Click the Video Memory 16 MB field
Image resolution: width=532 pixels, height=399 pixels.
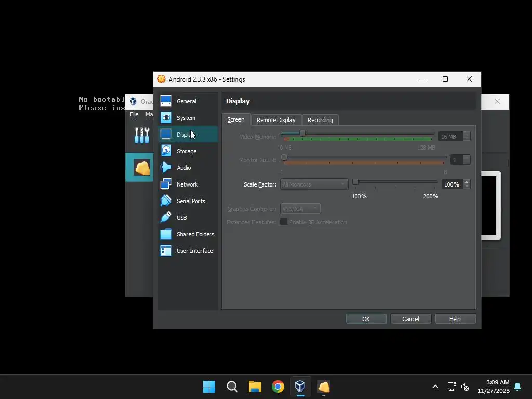click(x=451, y=137)
